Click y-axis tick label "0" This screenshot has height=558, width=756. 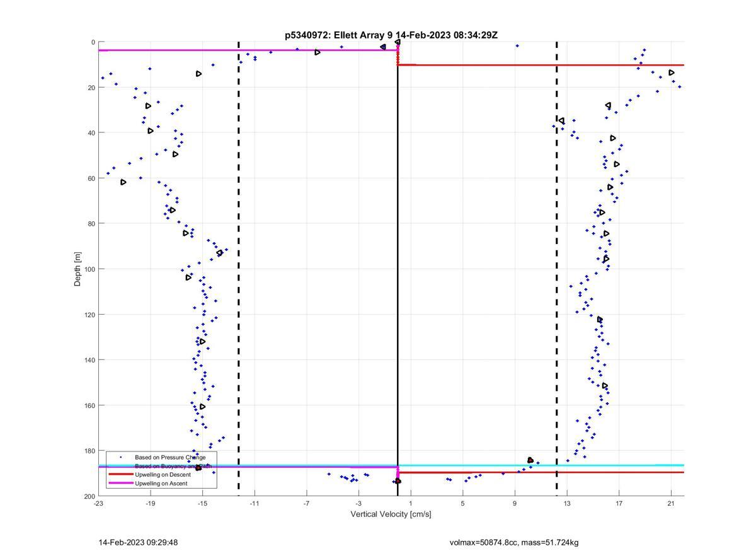93,42
